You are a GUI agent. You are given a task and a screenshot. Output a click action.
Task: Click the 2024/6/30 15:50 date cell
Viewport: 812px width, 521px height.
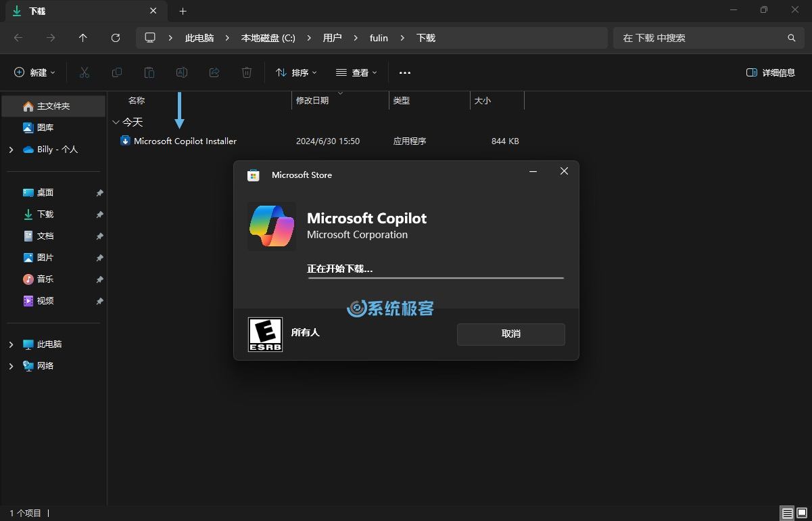(x=328, y=141)
